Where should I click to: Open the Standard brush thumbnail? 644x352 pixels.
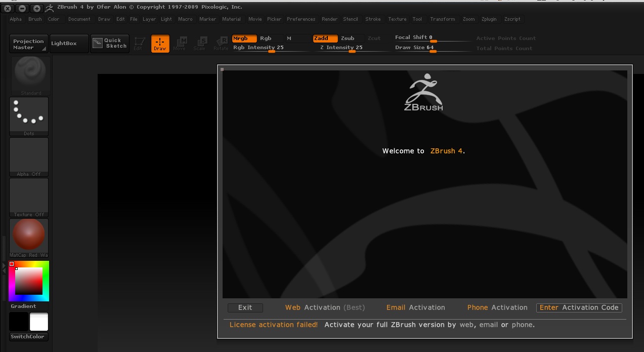31,75
